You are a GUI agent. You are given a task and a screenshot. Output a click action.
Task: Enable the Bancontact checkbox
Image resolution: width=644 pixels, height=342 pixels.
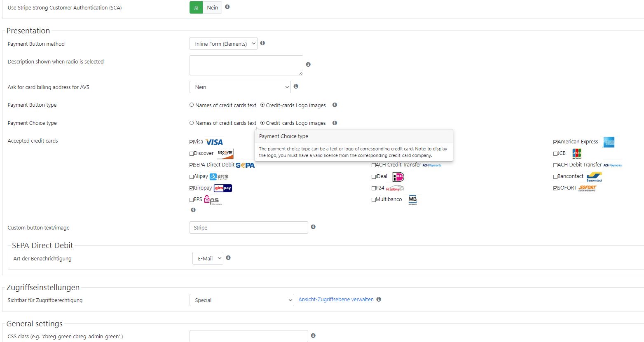(x=555, y=177)
